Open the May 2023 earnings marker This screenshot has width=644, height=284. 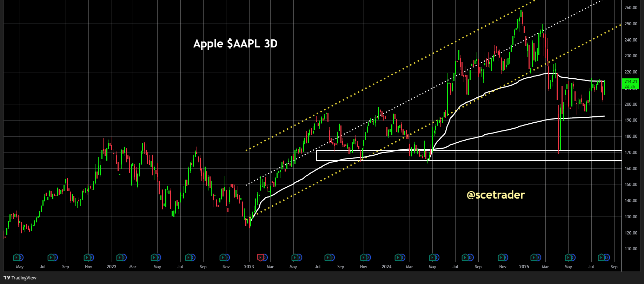[x=295, y=258]
